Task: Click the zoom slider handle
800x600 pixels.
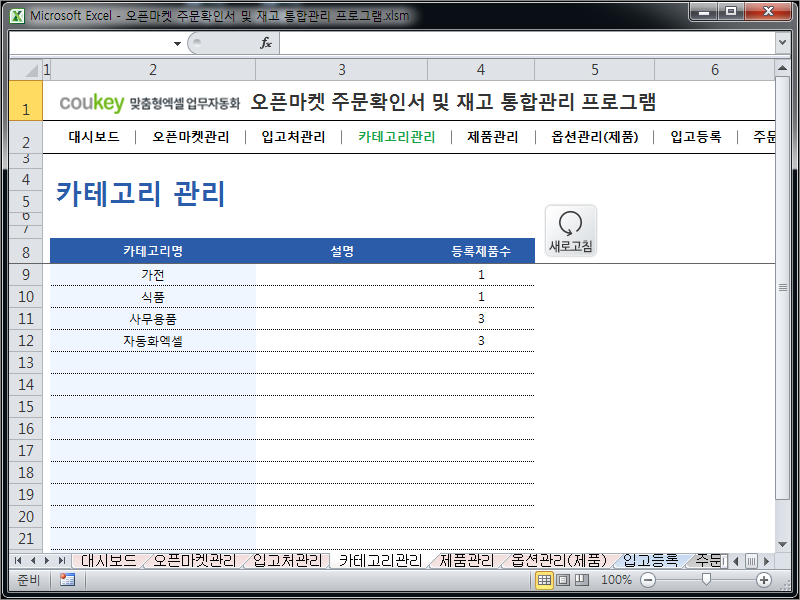Action: [706, 579]
